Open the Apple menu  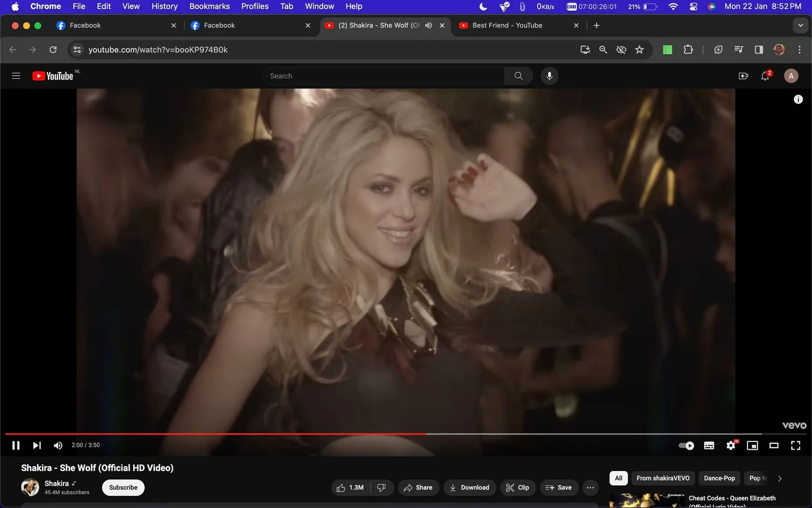pyautogui.click(x=15, y=6)
